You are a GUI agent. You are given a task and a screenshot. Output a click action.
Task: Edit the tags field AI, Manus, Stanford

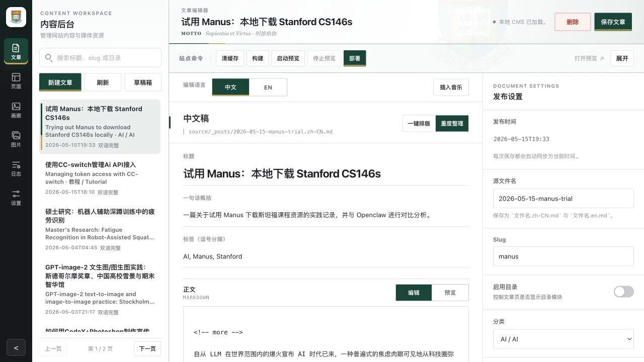[x=326, y=256]
